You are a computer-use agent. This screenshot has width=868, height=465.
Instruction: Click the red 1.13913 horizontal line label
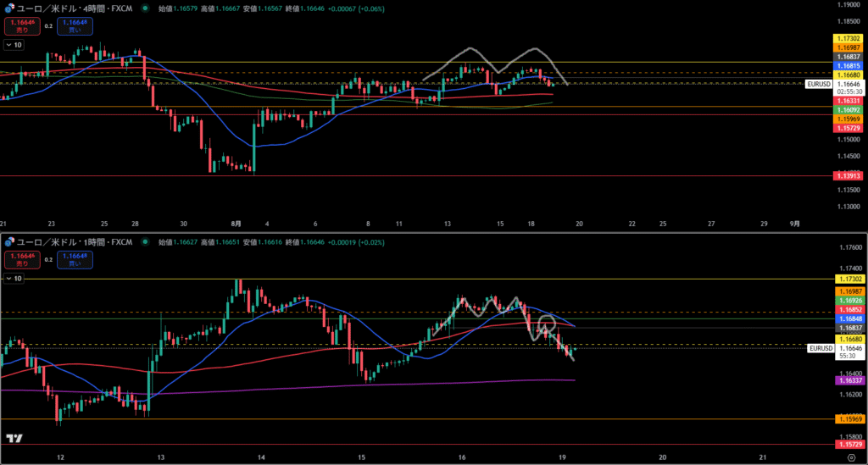pyautogui.click(x=848, y=175)
